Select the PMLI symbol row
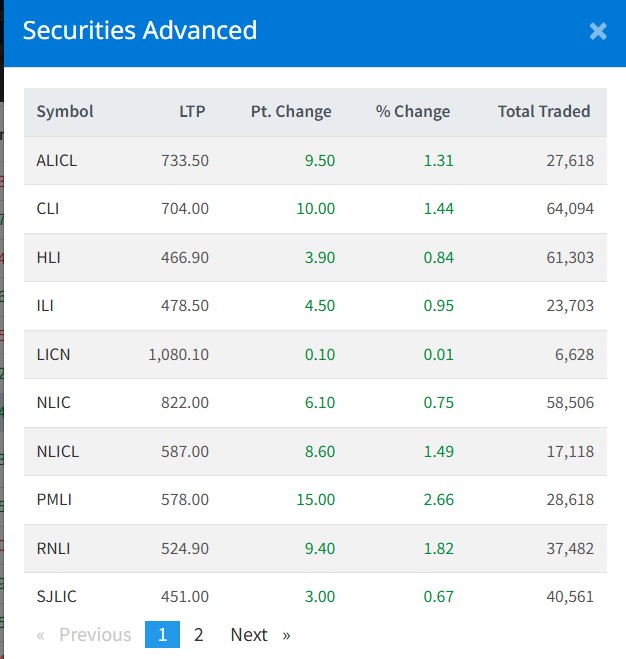 pos(54,499)
